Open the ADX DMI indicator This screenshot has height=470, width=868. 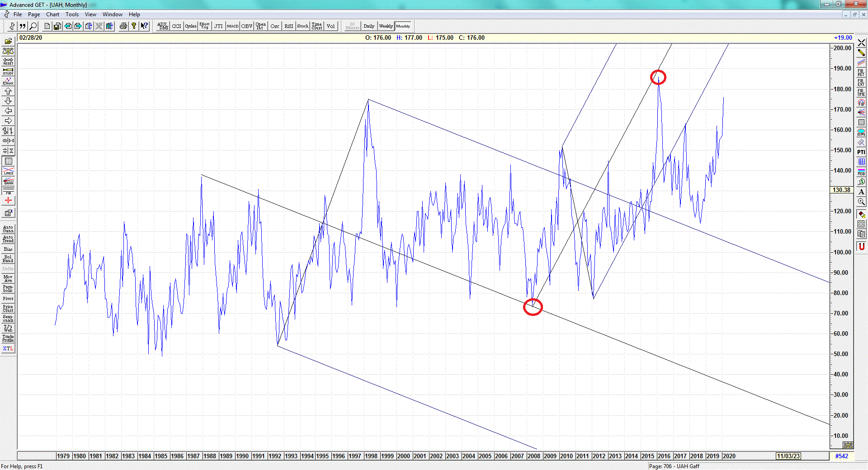pyautogui.click(x=163, y=26)
